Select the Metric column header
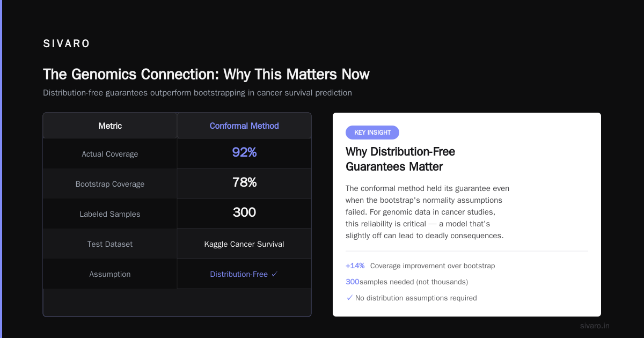644x338 pixels. (110, 126)
